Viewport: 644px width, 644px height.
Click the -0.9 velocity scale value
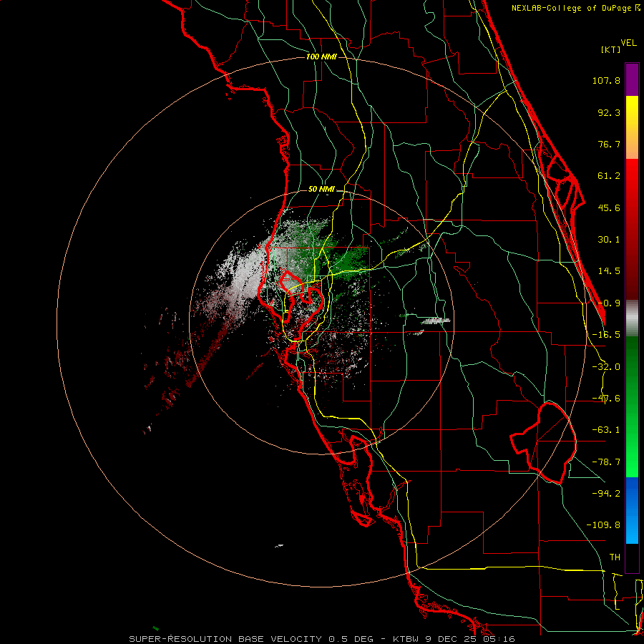[x=609, y=303]
